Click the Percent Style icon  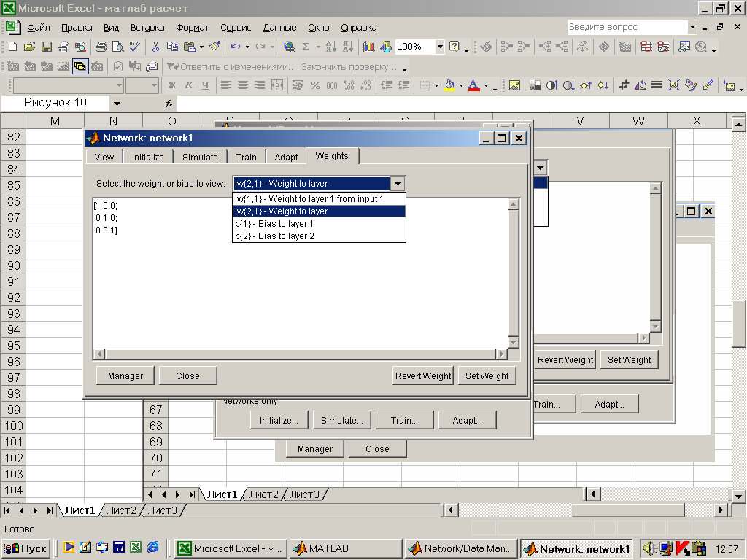[315, 85]
